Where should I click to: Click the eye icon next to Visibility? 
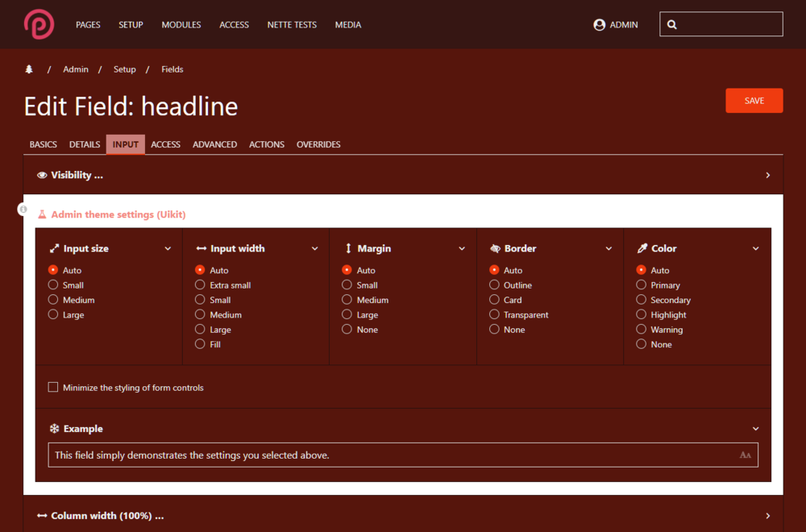(42, 175)
